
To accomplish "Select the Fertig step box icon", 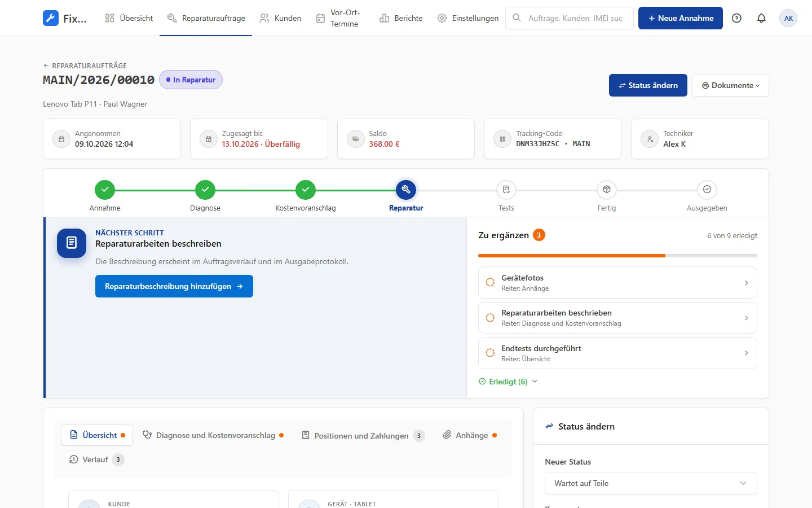I will (x=607, y=190).
